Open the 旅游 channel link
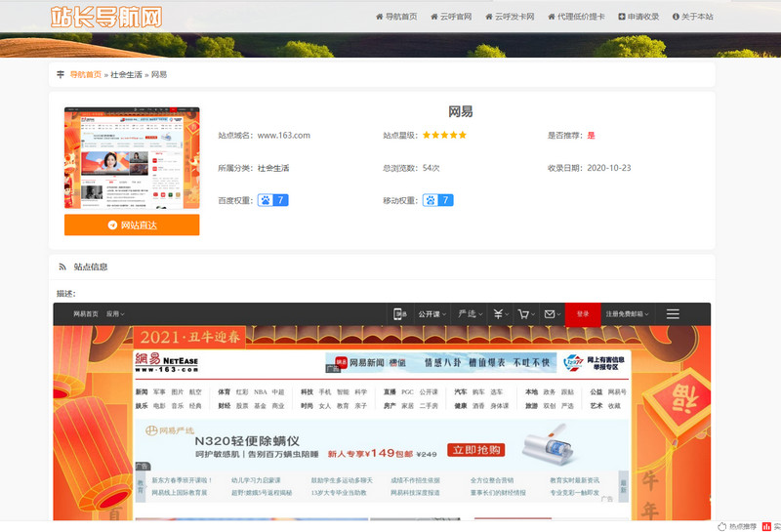Screen dimensions: 781x532 (531, 405)
